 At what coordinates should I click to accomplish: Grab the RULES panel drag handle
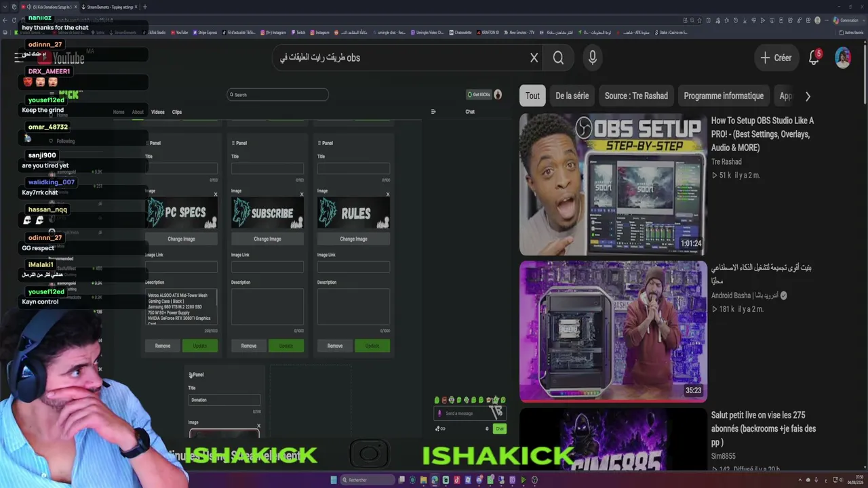pyautogui.click(x=319, y=143)
